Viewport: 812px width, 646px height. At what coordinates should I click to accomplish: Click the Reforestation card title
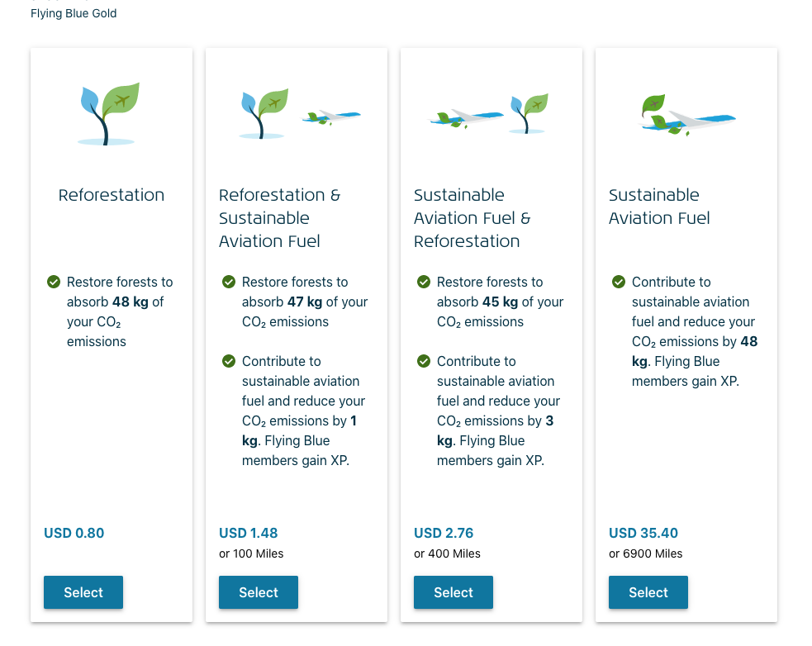112,196
